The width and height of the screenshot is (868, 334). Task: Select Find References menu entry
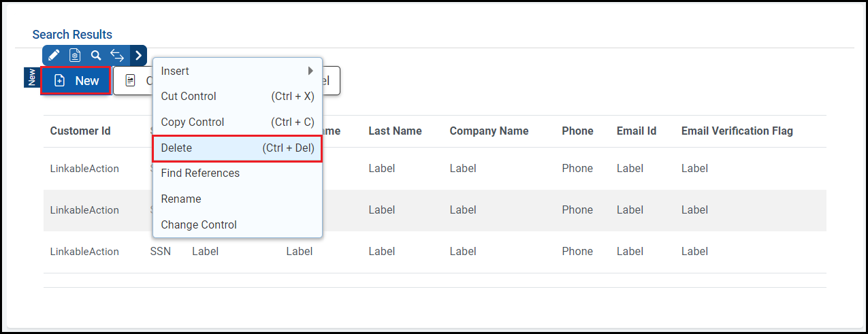pyautogui.click(x=200, y=173)
